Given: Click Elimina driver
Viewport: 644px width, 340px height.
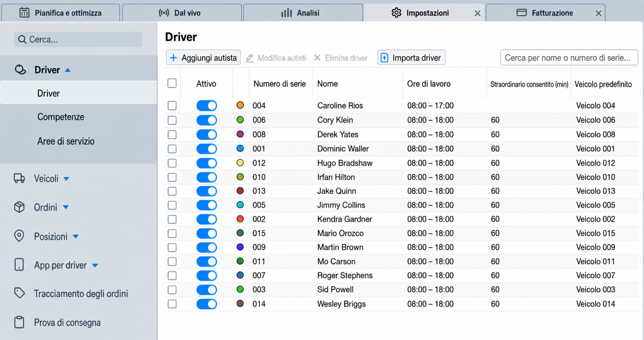Looking at the screenshot, I should tap(341, 58).
